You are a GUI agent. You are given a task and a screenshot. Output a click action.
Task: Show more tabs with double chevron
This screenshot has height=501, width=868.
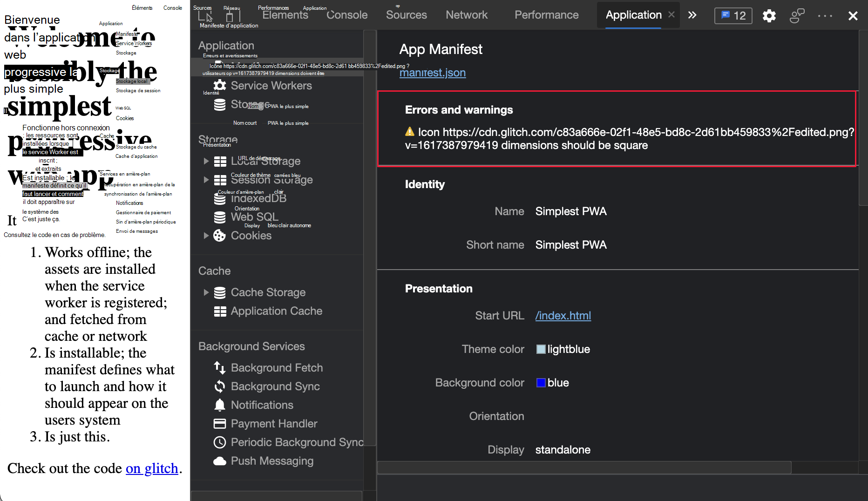point(692,15)
